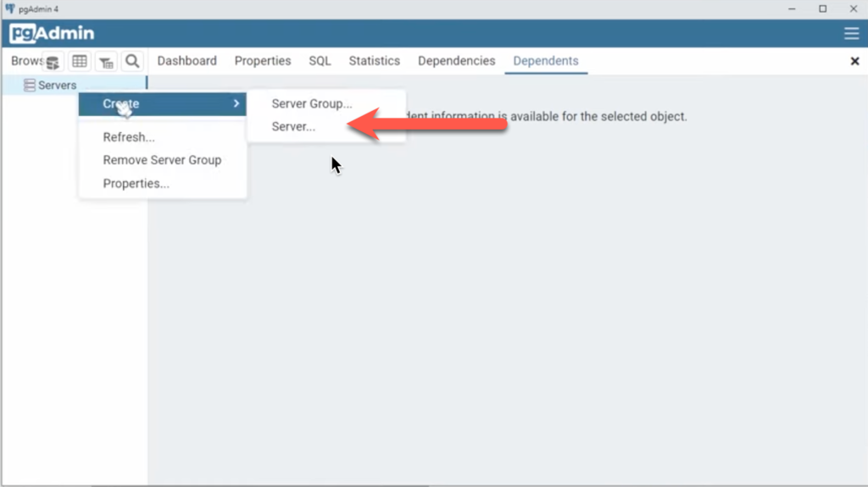Click the View Data table icon
Viewport: 868px width, 487px height.
click(79, 62)
